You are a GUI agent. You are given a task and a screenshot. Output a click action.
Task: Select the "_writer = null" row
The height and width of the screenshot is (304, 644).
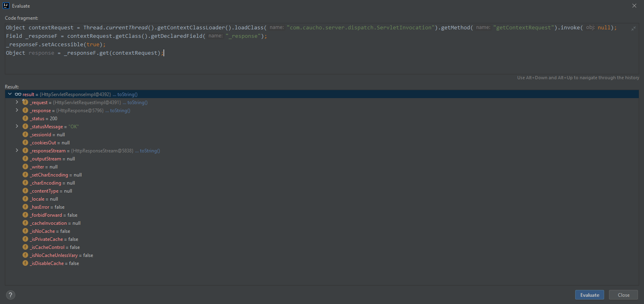click(x=322, y=167)
